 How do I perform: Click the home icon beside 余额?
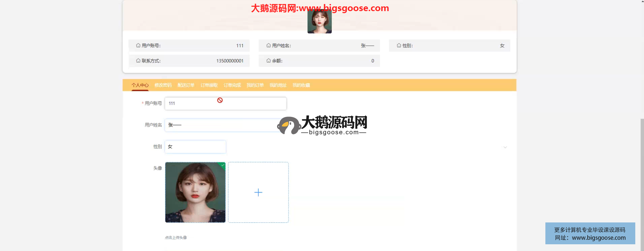point(268,61)
